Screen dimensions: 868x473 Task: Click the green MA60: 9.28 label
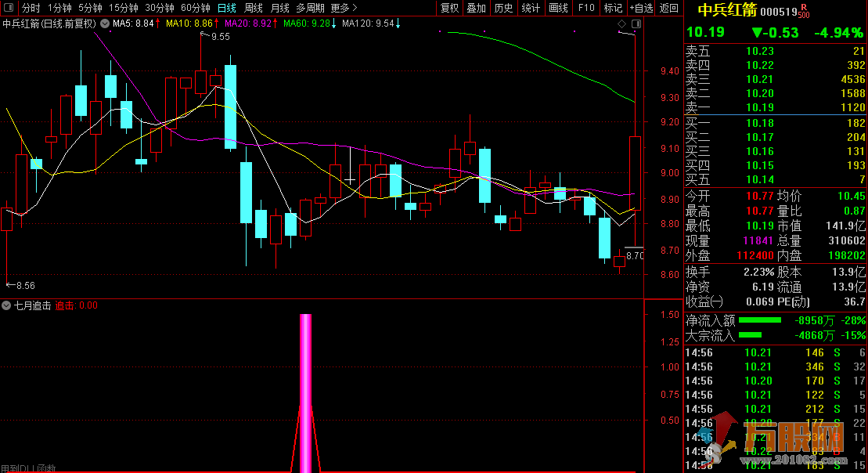click(x=307, y=23)
